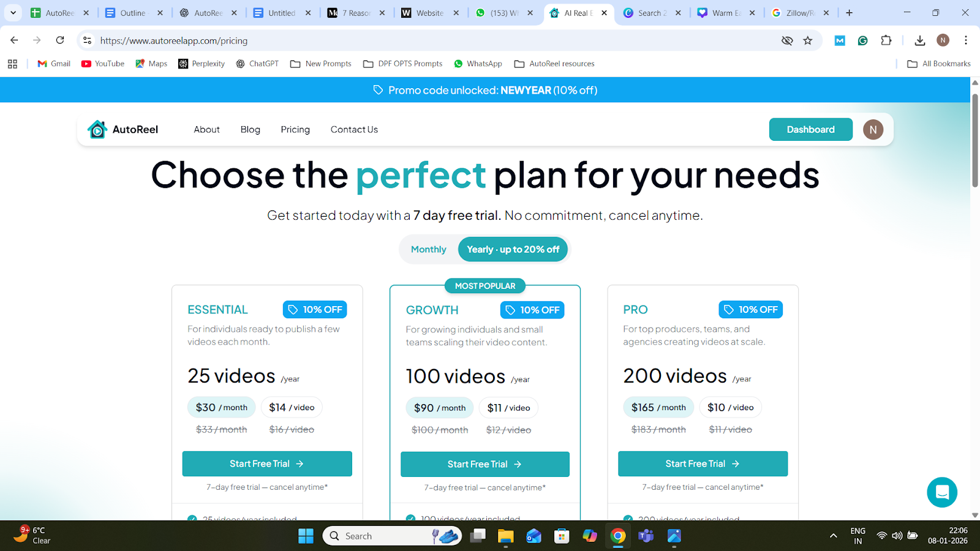The height and width of the screenshot is (551, 980).
Task: Open the Windows Start menu
Action: point(306,536)
